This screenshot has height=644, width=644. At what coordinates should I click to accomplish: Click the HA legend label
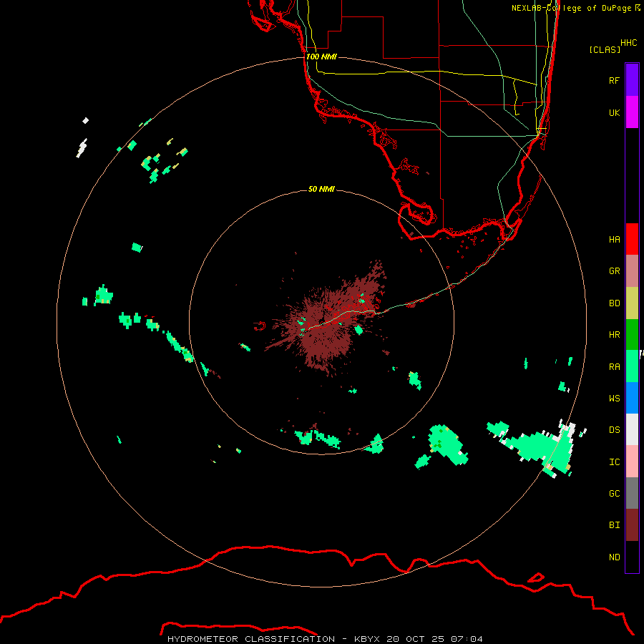click(614, 240)
